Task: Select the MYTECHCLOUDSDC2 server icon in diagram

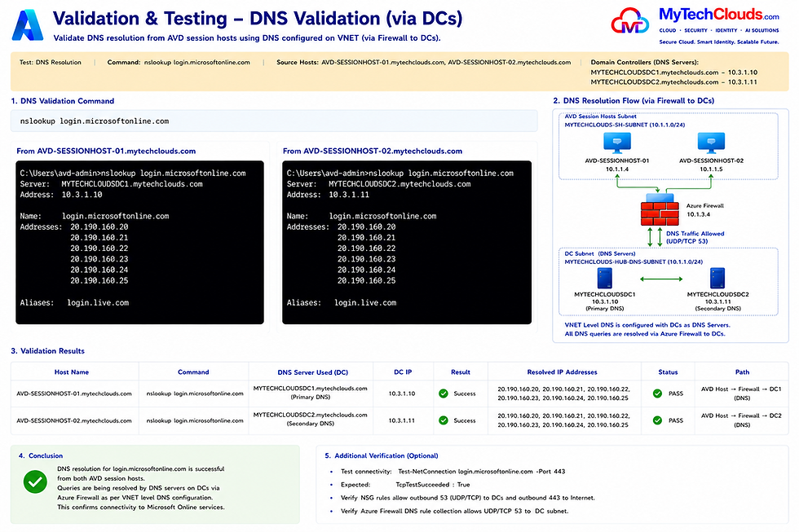Action: 717,279
